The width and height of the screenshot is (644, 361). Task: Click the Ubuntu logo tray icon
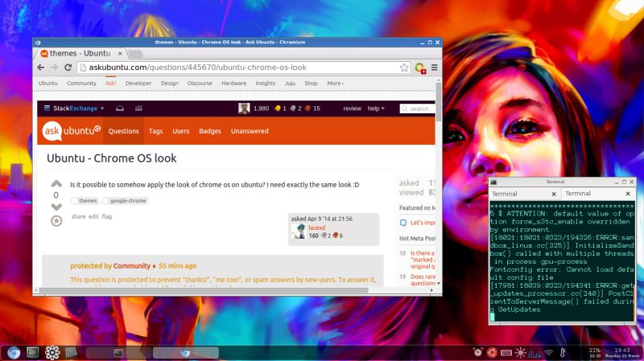click(x=492, y=352)
